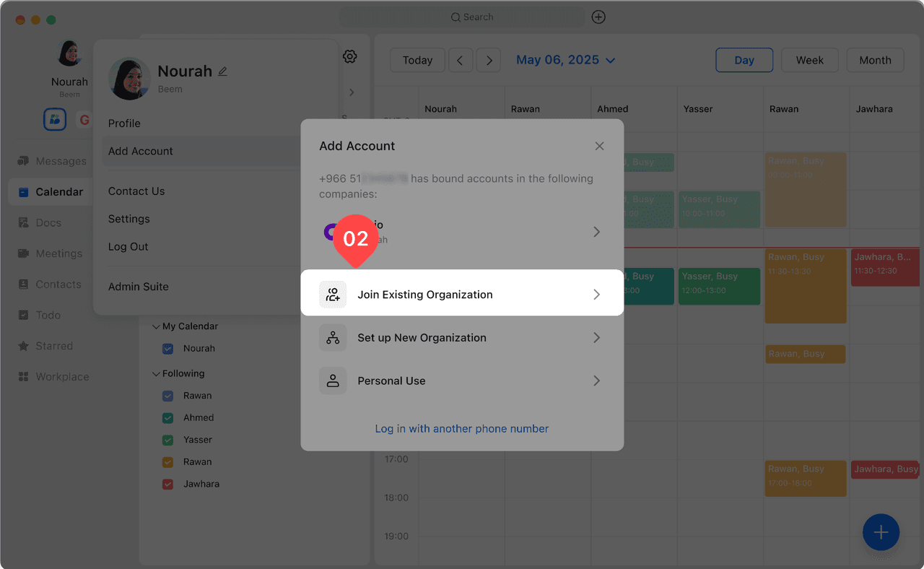Click the blue plus floating button
Viewport: 924px width, 569px height.
pyautogui.click(x=880, y=533)
